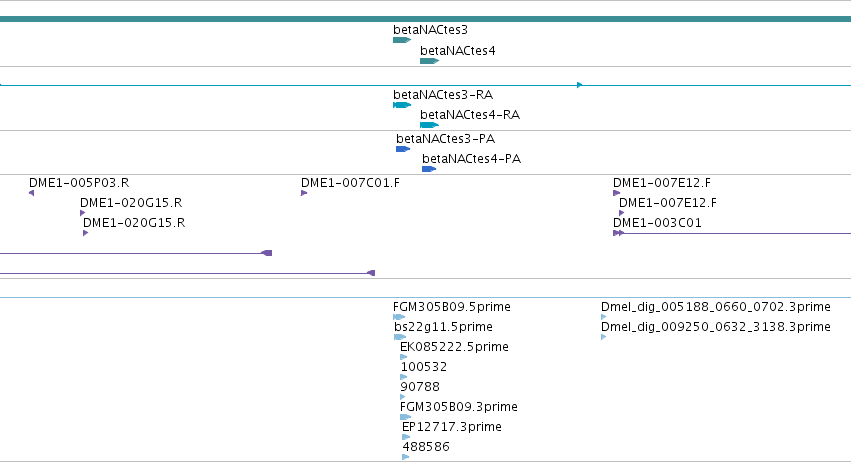851x462 pixels.
Task: Click the arrowhead on the long cyan transcript line
Action: 580,85
